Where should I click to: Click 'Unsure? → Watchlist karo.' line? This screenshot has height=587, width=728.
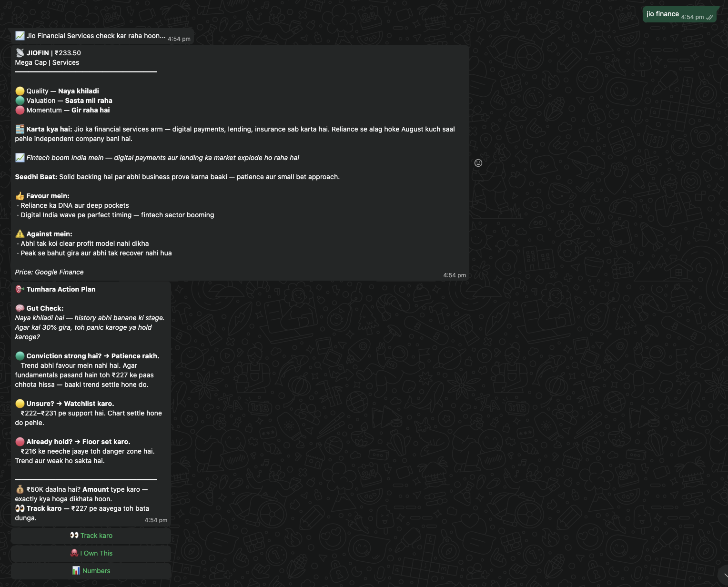click(x=65, y=404)
